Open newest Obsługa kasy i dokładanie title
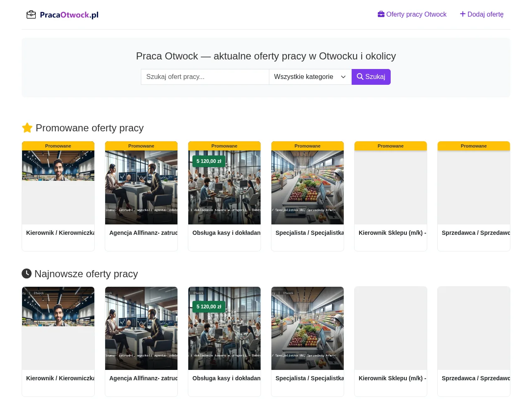Viewport: 532px width, 399px height. coord(227,378)
